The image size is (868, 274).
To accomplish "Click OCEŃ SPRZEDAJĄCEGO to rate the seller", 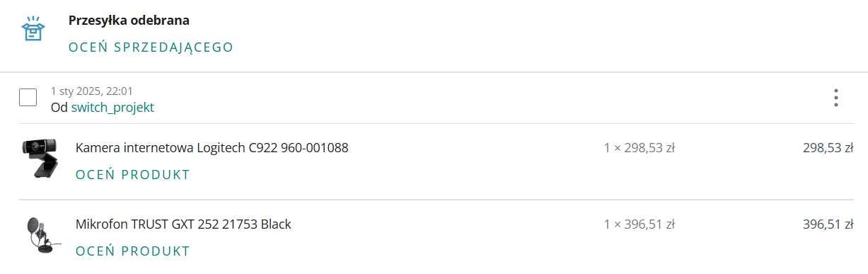I will [151, 47].
